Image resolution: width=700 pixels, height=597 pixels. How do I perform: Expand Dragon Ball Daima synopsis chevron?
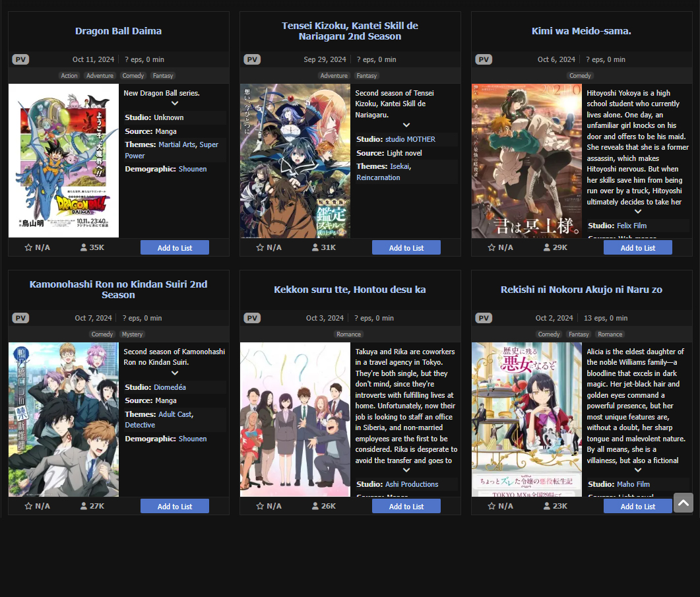(175, 104)
